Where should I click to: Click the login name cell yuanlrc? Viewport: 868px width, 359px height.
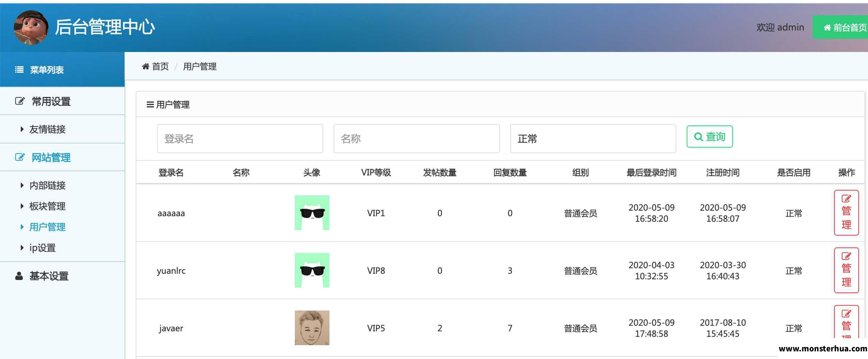[x=171, y=271]
